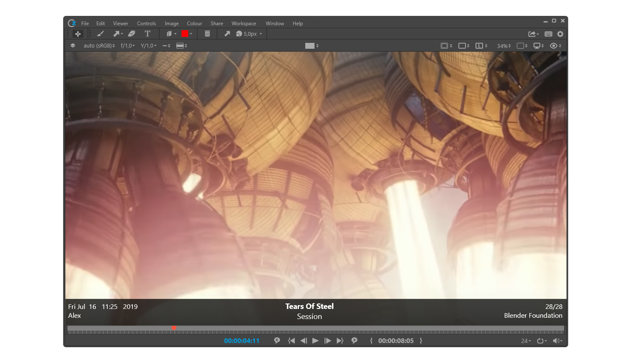Open the monitor output selector

[x=539, y=46]
